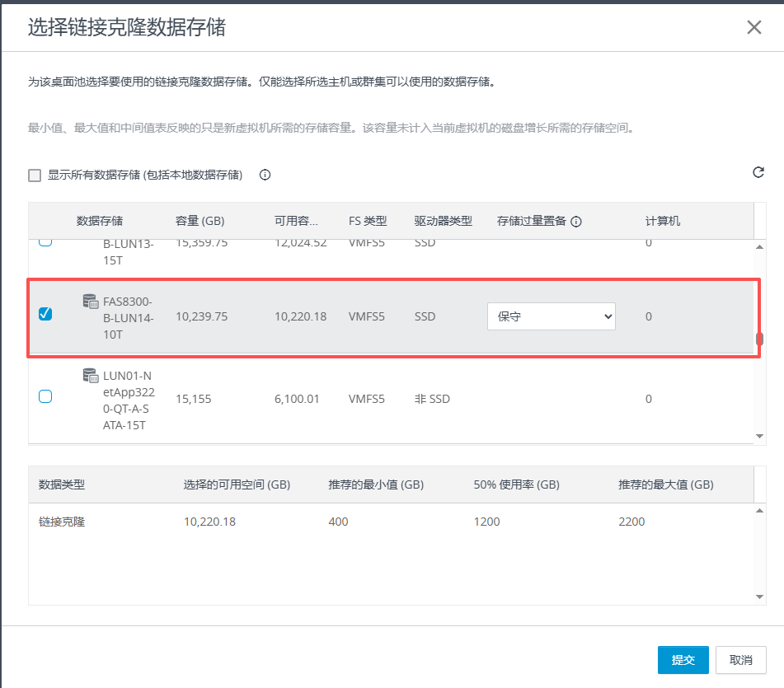Uncheck the FAS8300-B-LUN14-10T datastore checkbox
Image resolution: width=784 pixels, height=688 pixels.
point(45,314)
